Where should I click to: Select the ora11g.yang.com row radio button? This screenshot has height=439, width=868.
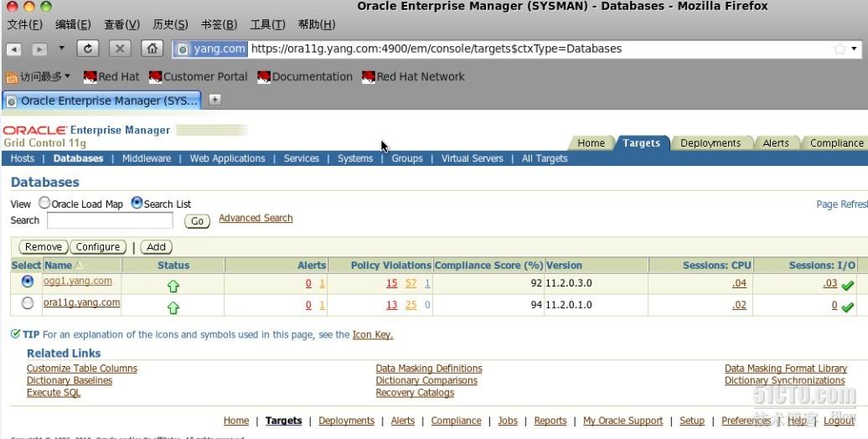click(x=27, y=302)
